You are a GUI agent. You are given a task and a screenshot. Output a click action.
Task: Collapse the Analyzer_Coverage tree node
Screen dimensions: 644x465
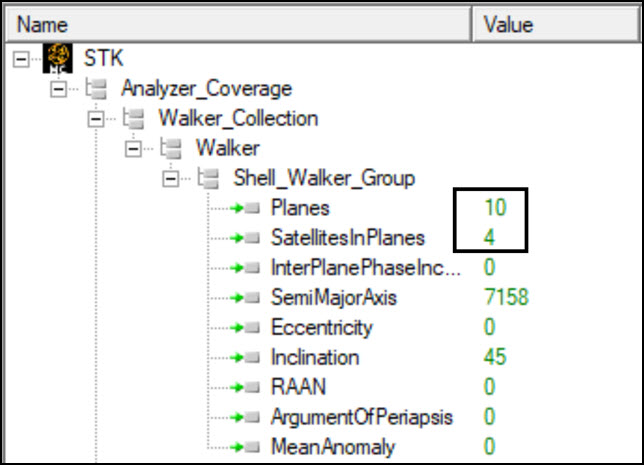pos(57,88)
